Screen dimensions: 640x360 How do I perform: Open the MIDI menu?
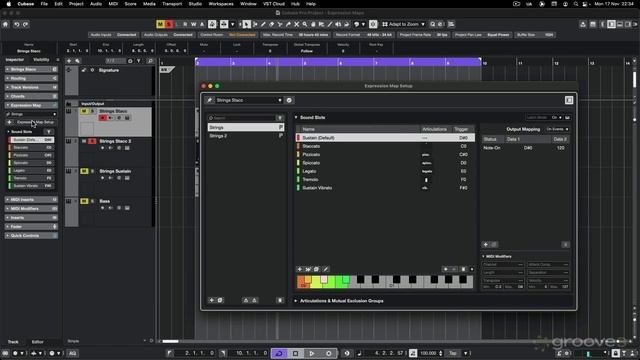pos(113,4)
